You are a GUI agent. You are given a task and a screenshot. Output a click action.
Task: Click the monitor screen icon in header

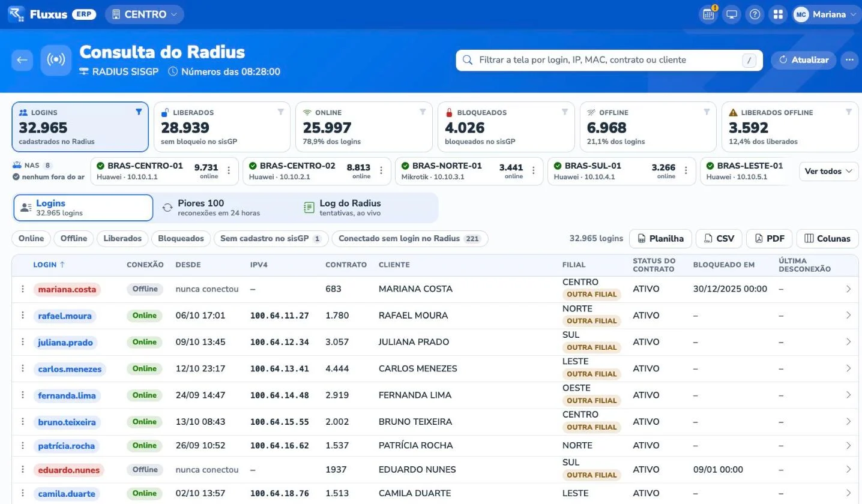tap(732, 14)
